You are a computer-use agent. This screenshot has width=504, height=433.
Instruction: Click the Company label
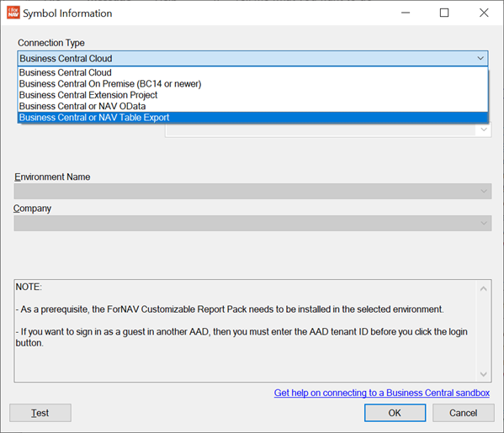pyautogui.click(x=32, y=209)
